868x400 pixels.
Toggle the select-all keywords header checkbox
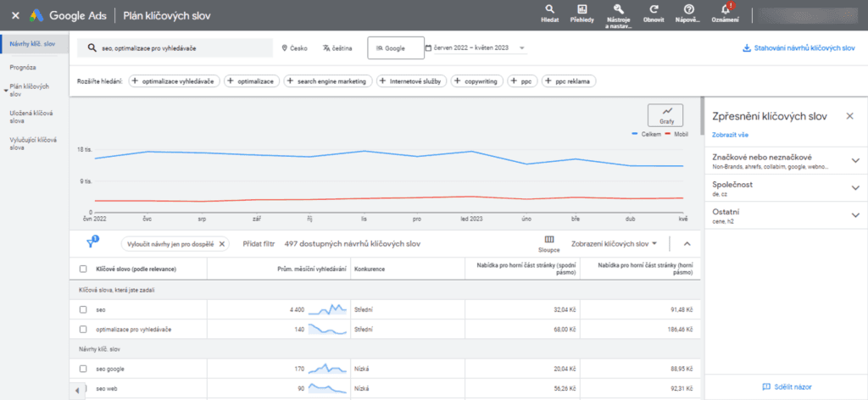tap(83, 269)
